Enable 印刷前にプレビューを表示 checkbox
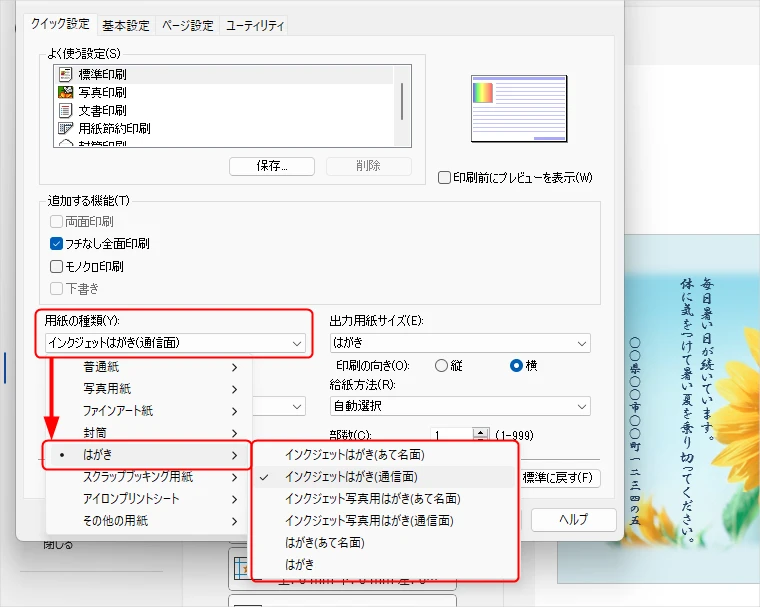This screenshot has width=760, height=607. click(444, 177)
